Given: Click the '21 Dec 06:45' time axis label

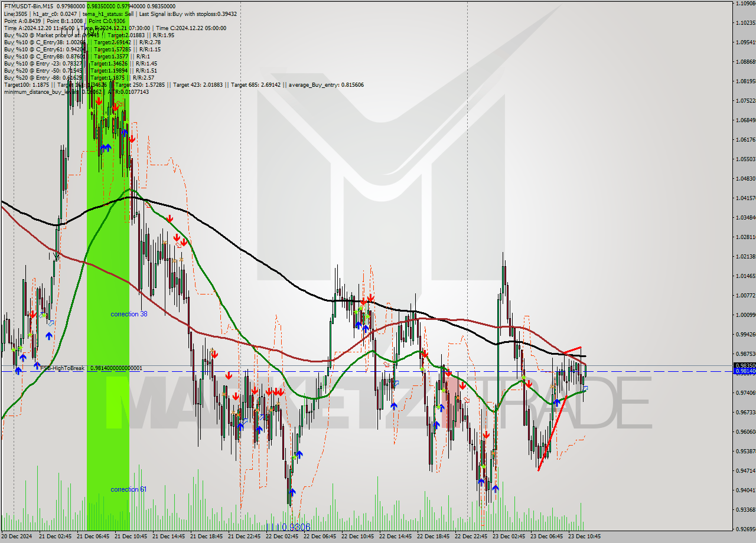Looking at the screenshot, I should pyautogui.click(x=93, y=537).
